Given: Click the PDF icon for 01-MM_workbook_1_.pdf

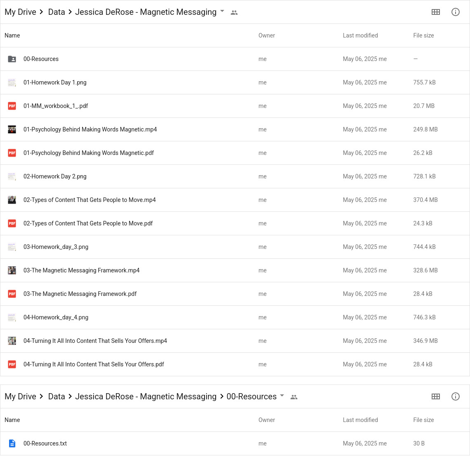Looking at the screenshot, I should coord(12,106).
